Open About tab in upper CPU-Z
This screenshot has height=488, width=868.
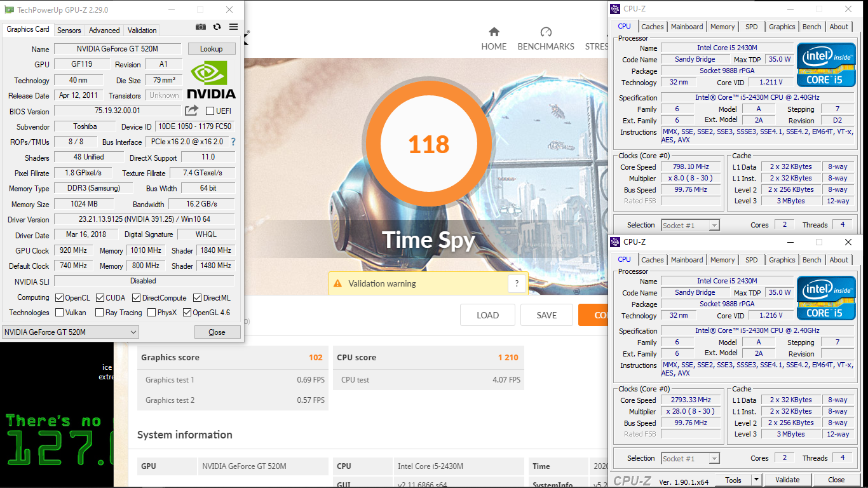click(x=839, y=27)
